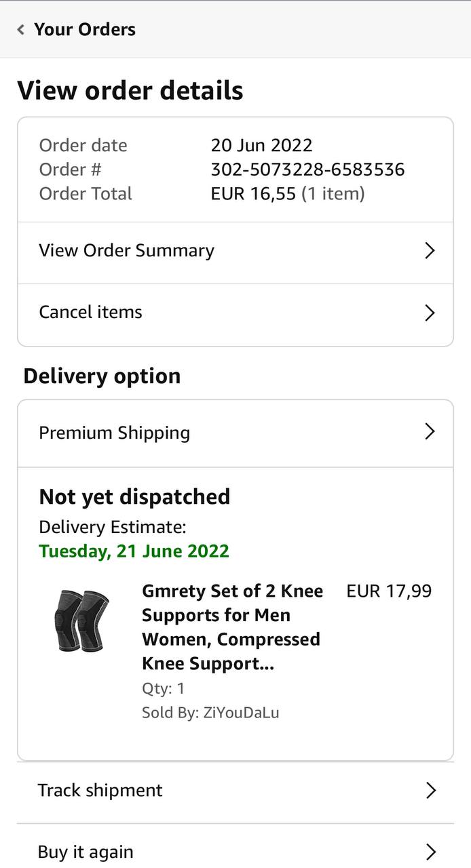Screen dimensions: 471x868
Task: Click the order number 302-5073228-6583536
Action: pyautogui.click(x=307, y=170)
